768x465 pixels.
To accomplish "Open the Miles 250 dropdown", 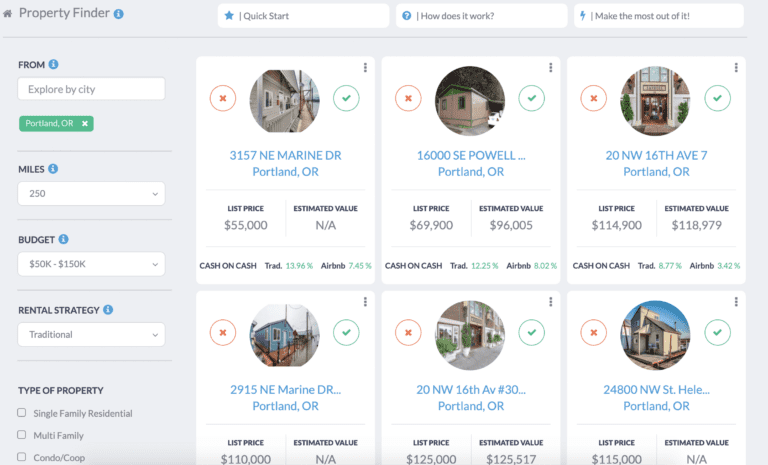I will [91, 194].
